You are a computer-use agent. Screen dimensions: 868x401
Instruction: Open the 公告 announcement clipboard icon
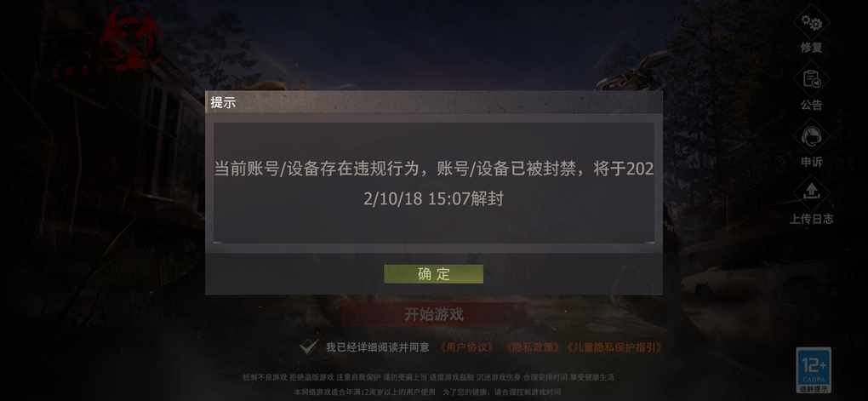click(812, 79)
